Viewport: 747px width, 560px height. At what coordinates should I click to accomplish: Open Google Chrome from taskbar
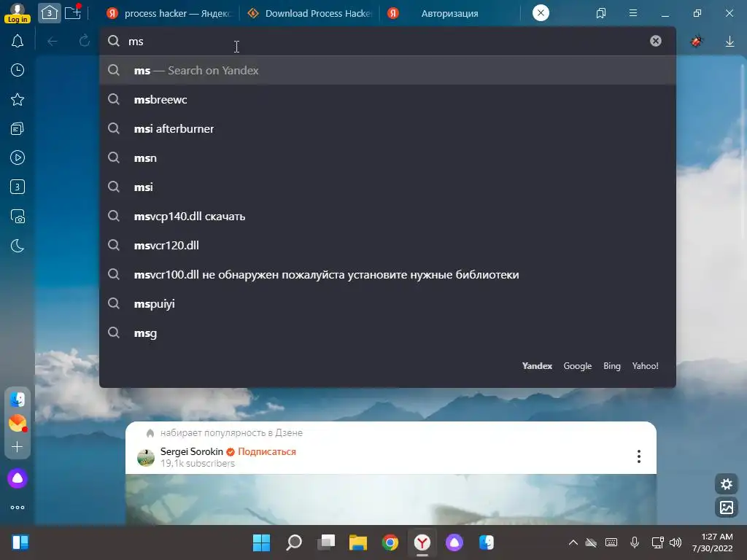click(390, 542)
